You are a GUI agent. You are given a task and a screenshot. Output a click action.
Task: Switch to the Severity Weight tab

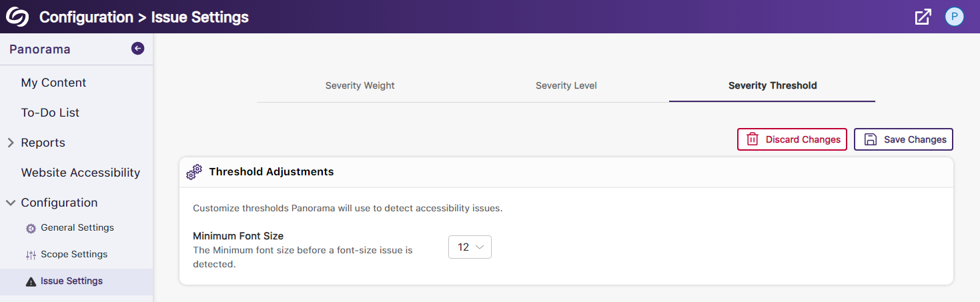[360, 85]
